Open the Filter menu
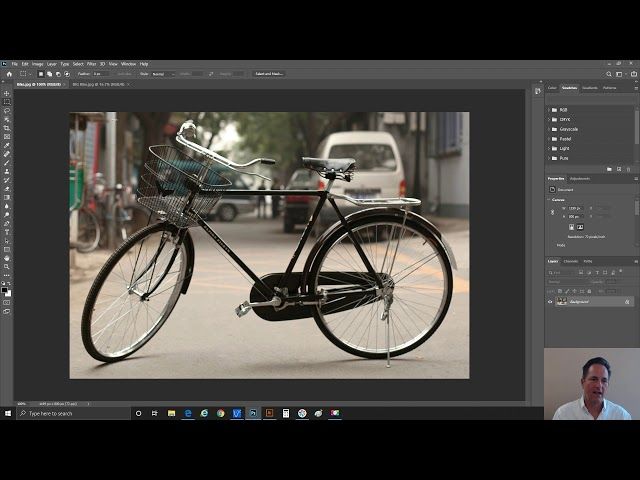 [x=91, y=63]
